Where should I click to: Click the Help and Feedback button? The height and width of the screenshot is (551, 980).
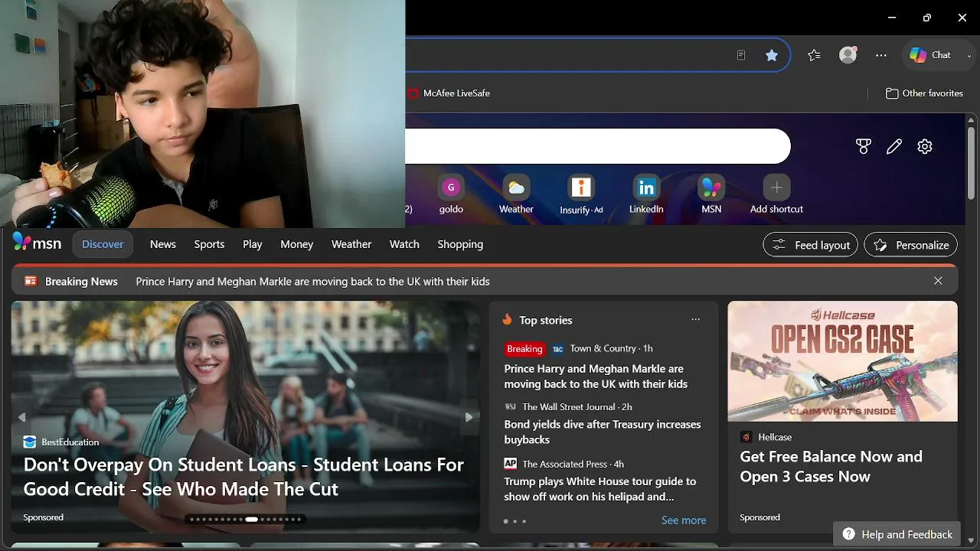pos(897,534)
